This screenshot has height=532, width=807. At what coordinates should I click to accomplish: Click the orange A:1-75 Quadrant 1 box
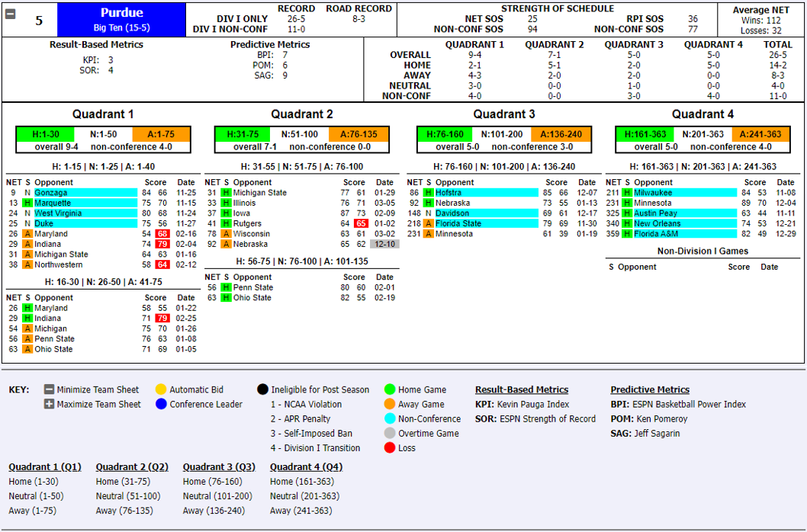point(161,134)
